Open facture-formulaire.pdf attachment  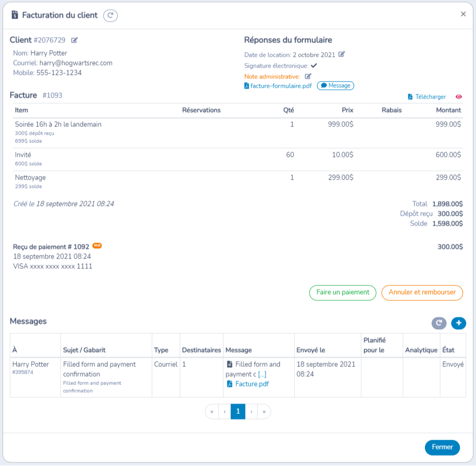point(278,86)
